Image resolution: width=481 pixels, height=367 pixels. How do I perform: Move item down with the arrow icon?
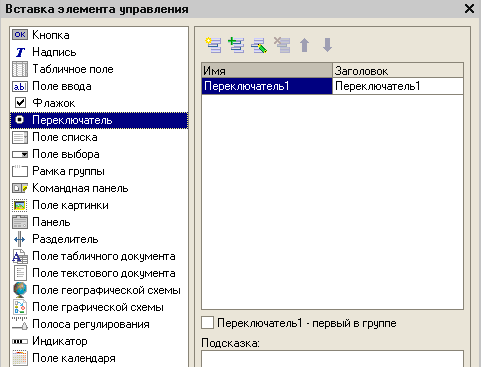coord(327,45)
